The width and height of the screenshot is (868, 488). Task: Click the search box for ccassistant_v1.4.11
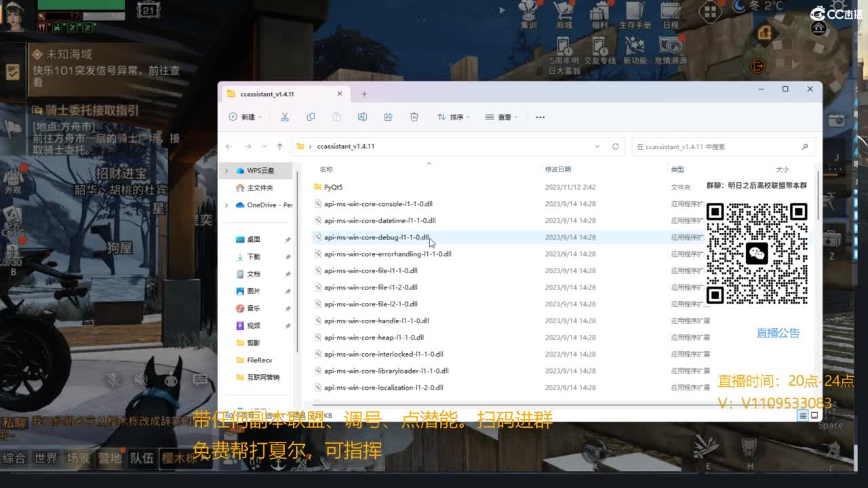pos(723,146)
